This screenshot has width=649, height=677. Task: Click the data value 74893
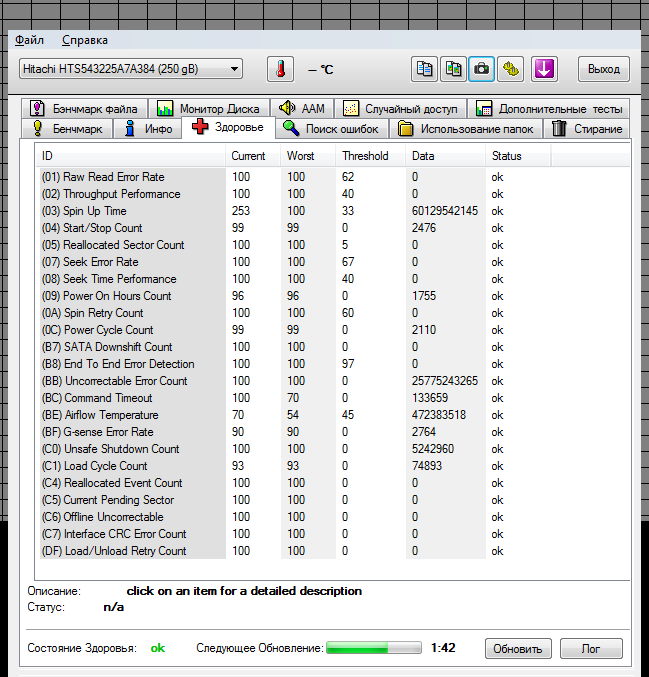click(427, 466)
